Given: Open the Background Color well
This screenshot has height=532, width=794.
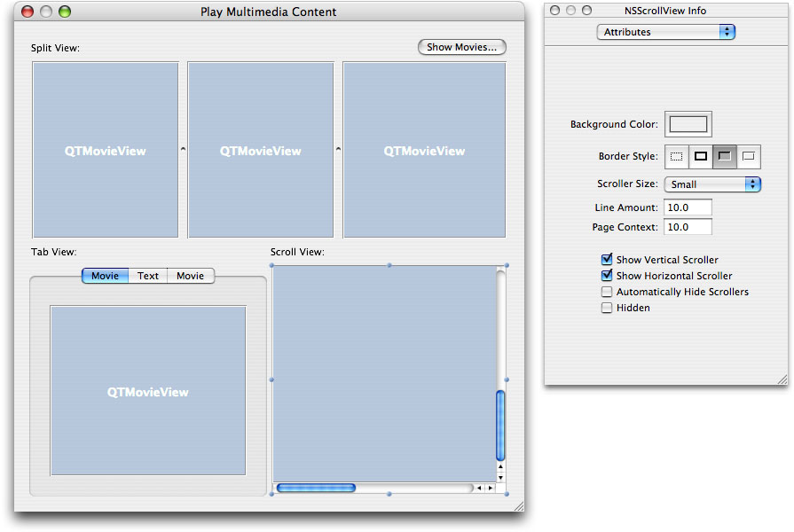Looking at the screenshot, I should coord(688,124).
